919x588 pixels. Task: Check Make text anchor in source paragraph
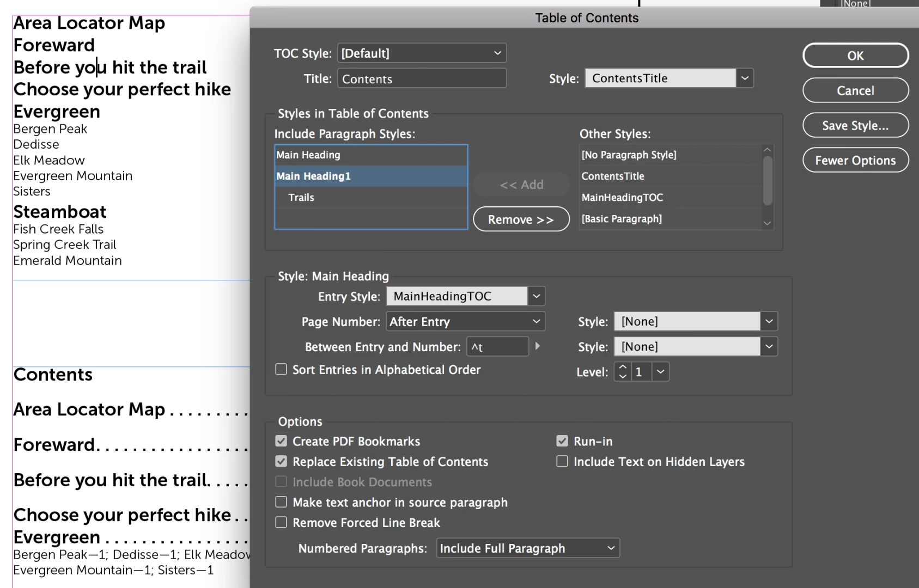[x=281, y=502]
